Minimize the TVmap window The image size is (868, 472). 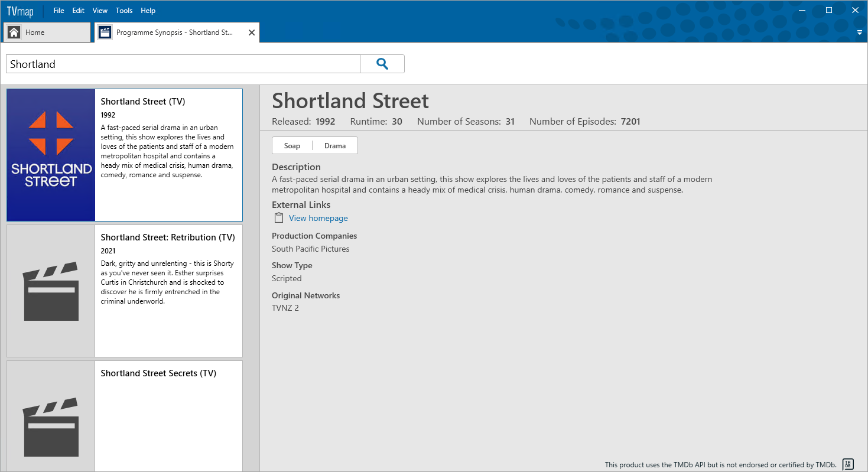[x=802, y=10]
